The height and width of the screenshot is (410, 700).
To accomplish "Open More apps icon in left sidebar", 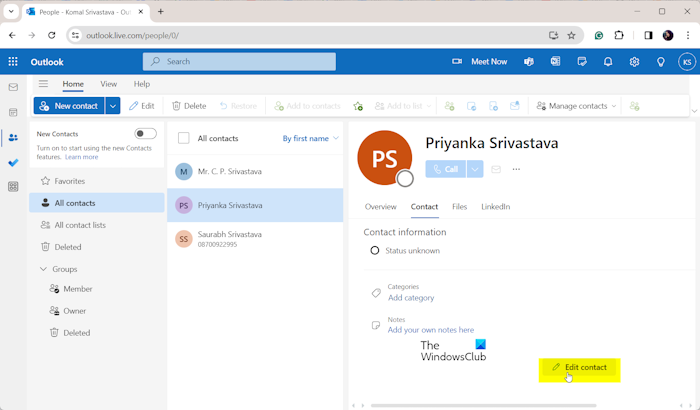I will (x=13, y=187).
